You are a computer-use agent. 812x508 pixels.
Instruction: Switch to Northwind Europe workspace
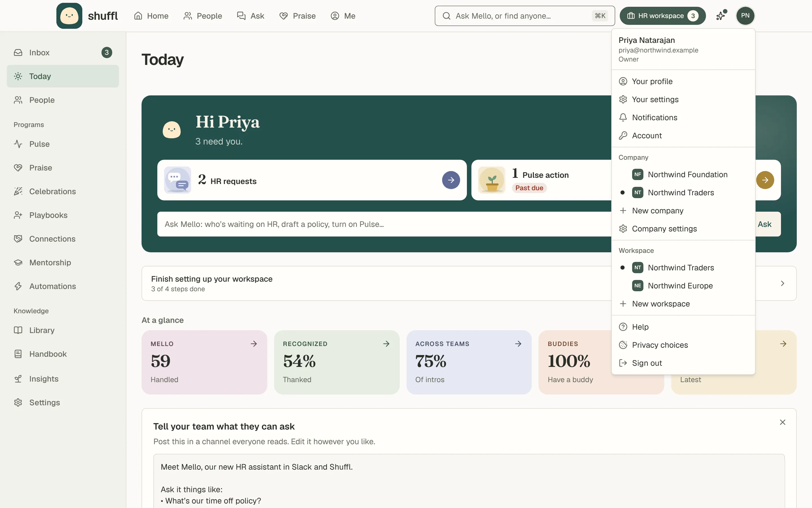click(x=683, y=286)
